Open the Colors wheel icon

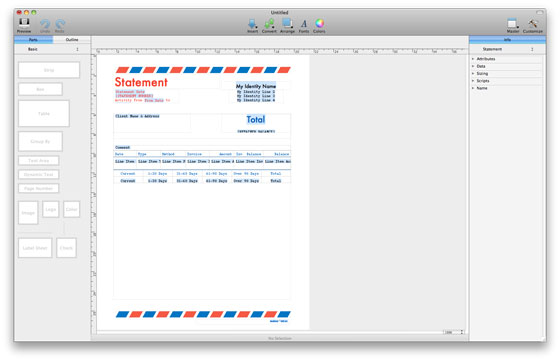(319, 24)
